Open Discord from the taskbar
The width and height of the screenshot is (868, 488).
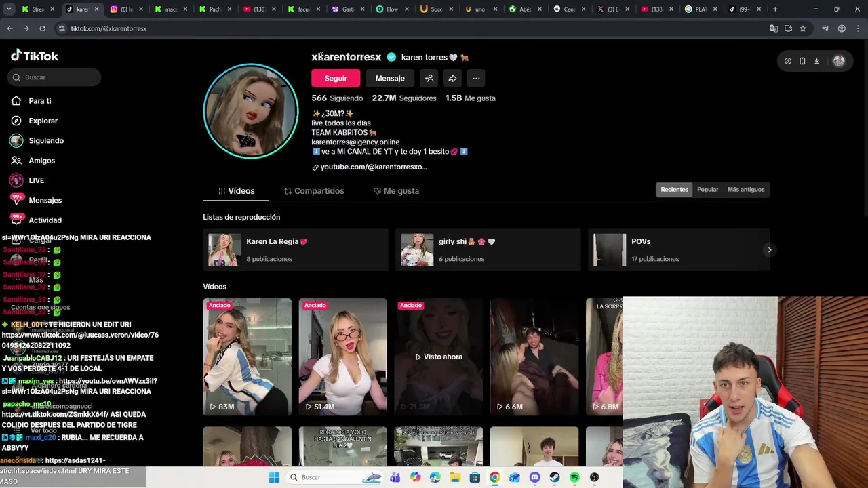[x=534, y=477]
